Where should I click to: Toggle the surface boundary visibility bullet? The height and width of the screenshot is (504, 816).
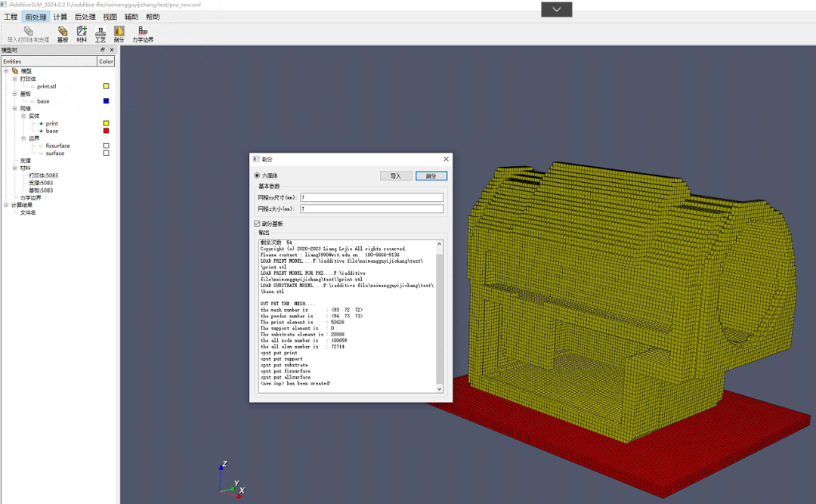pyautogui.click(x=41, y=153)
